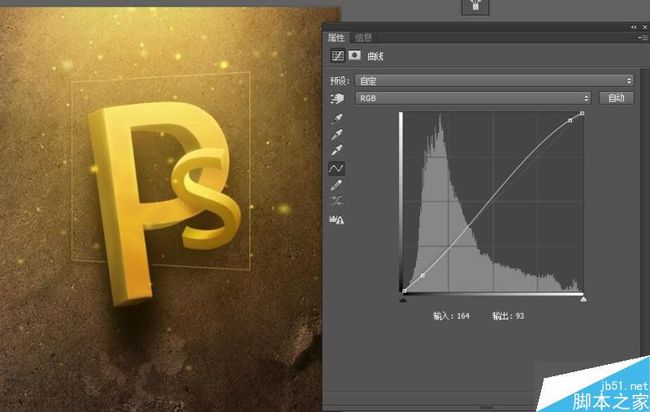The image size is (650, 412).
Task: Click the 曲线 label text
Action: (x=375, y=56)
